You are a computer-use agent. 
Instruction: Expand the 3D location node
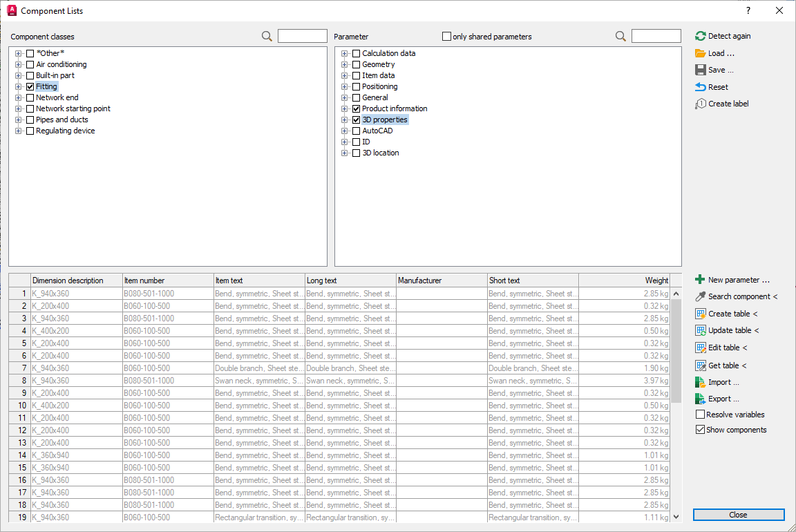(345, 153)
